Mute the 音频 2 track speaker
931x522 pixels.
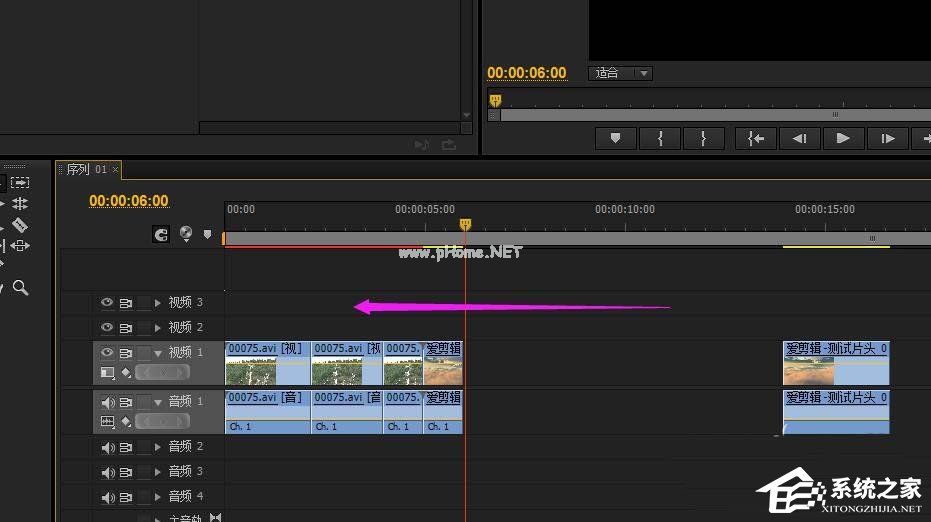point(108,447)
